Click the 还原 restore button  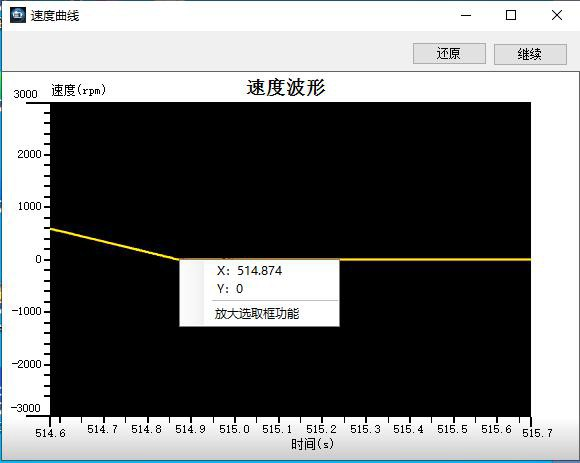coord(449,54)
